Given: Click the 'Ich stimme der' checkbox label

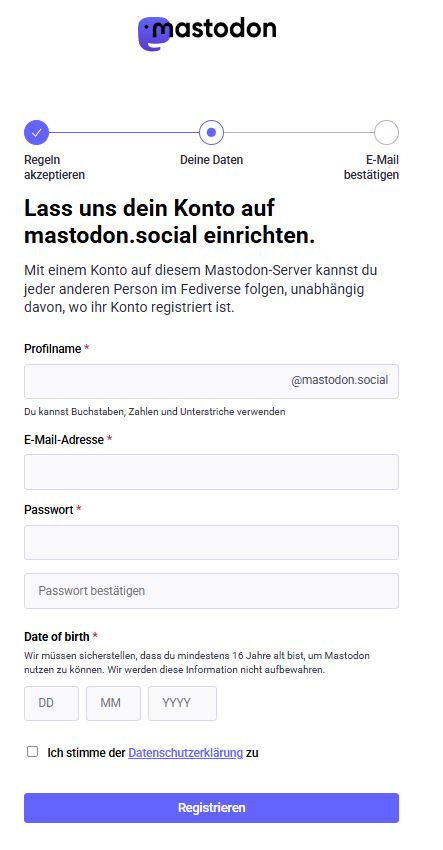Looking at the screenshot, I should (87, 752).
